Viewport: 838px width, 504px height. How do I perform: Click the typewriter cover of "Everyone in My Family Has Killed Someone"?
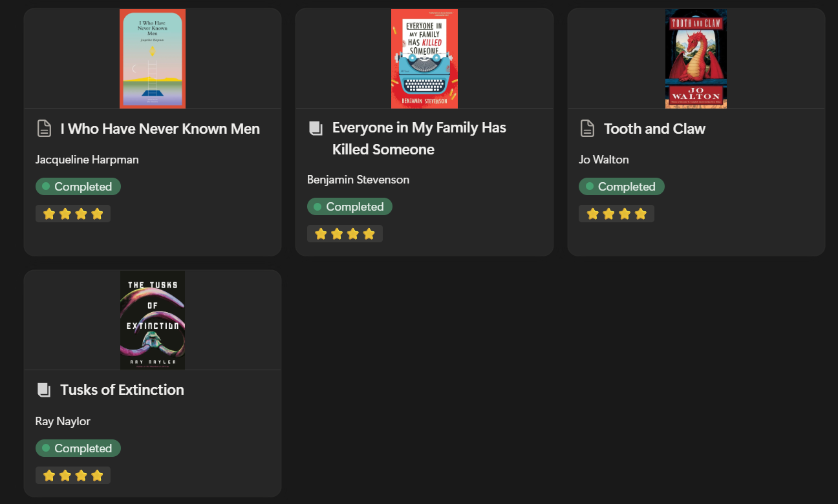[424, 58]
